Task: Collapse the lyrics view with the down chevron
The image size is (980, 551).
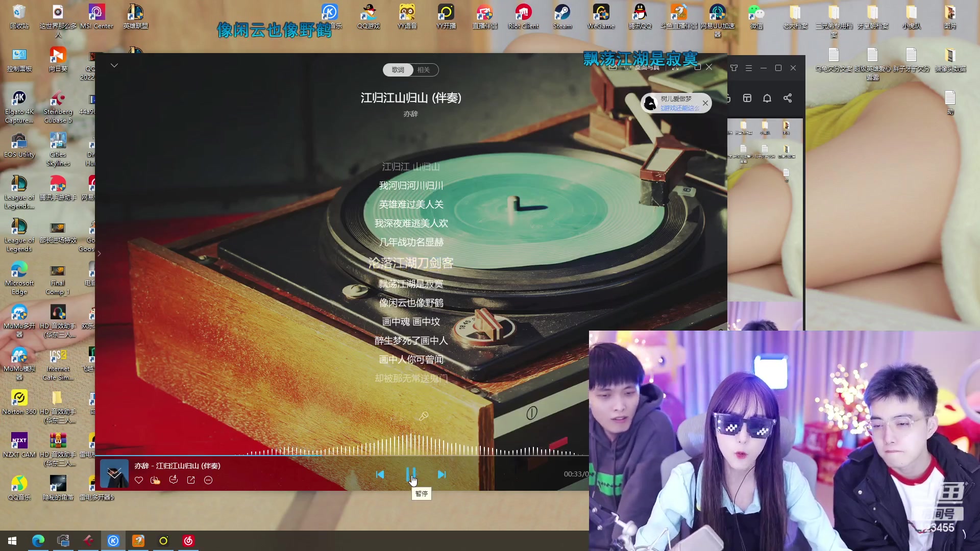Action: pos(114,65)
